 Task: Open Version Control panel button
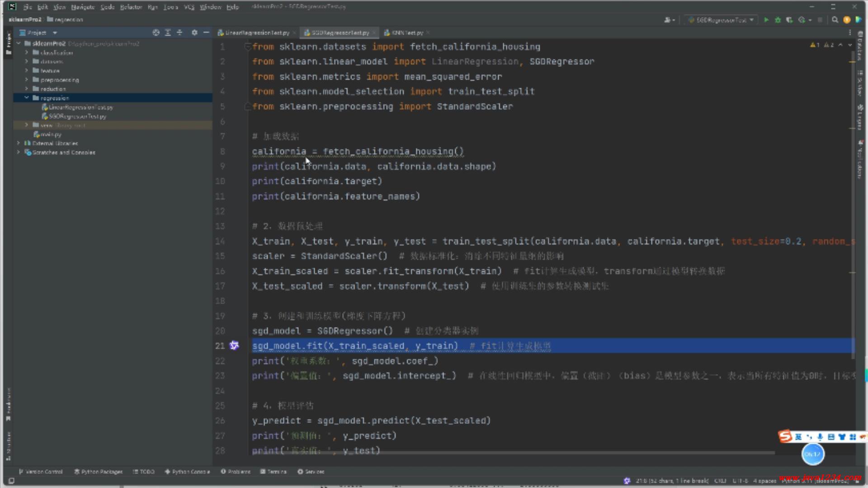[x=41, y=471]
